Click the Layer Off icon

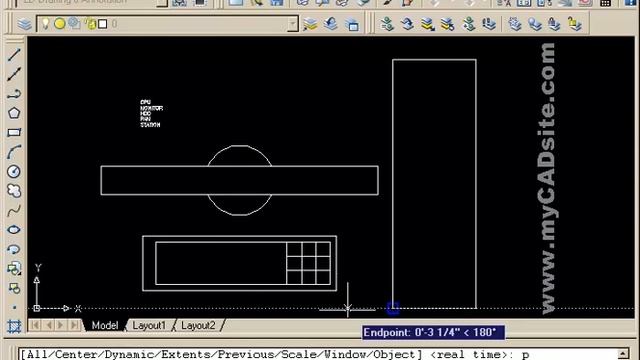pos(535,24)
